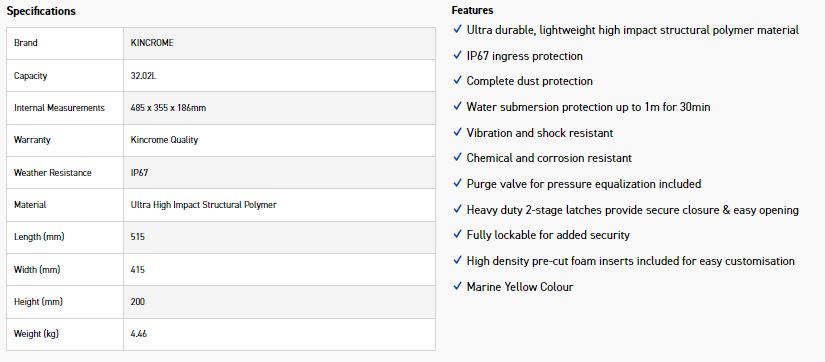This screenshot has width=825, height=362.
Task: Click the checkmark next to High density foam inserts
Action: coord(457,260)
